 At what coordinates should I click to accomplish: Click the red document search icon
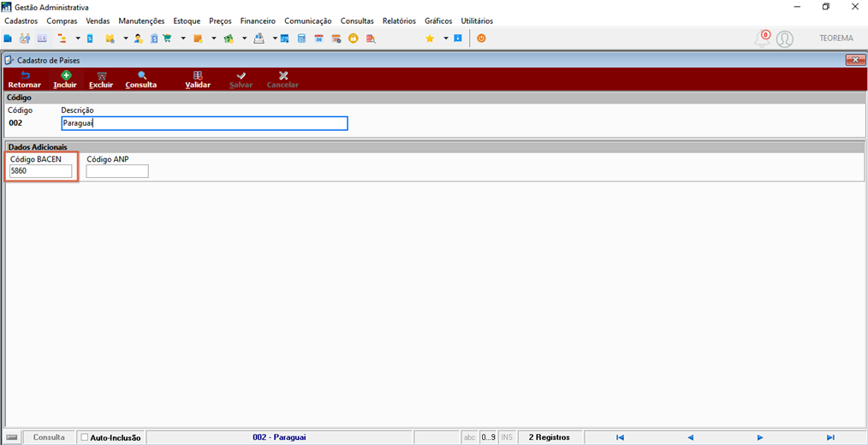pyautogui.click(x=371, y=39)
